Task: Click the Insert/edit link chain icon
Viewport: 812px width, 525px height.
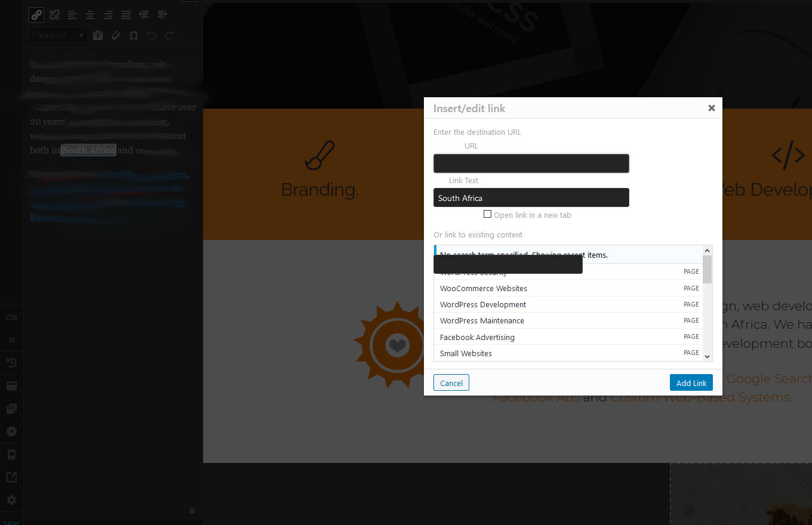Action: (36, 15)
